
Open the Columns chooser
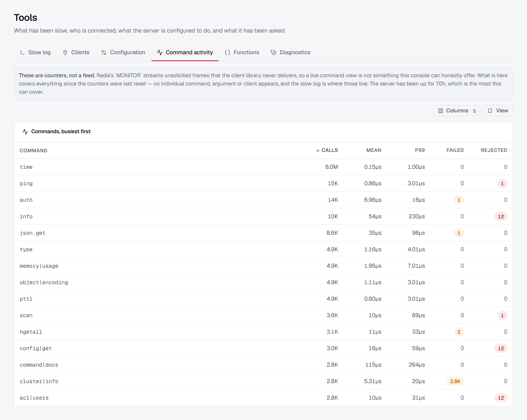[457, 111]
